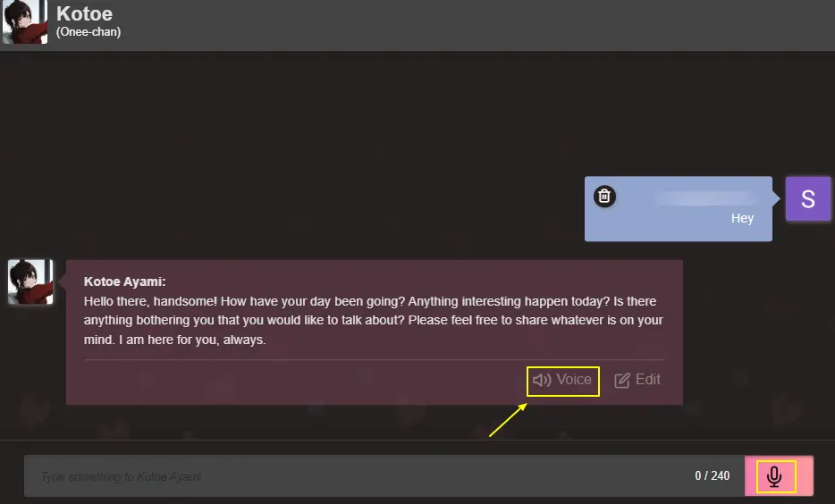This screenshot has width=835, height=504.
Task: Click the pencil icon beside Edit
Action: 622,380
